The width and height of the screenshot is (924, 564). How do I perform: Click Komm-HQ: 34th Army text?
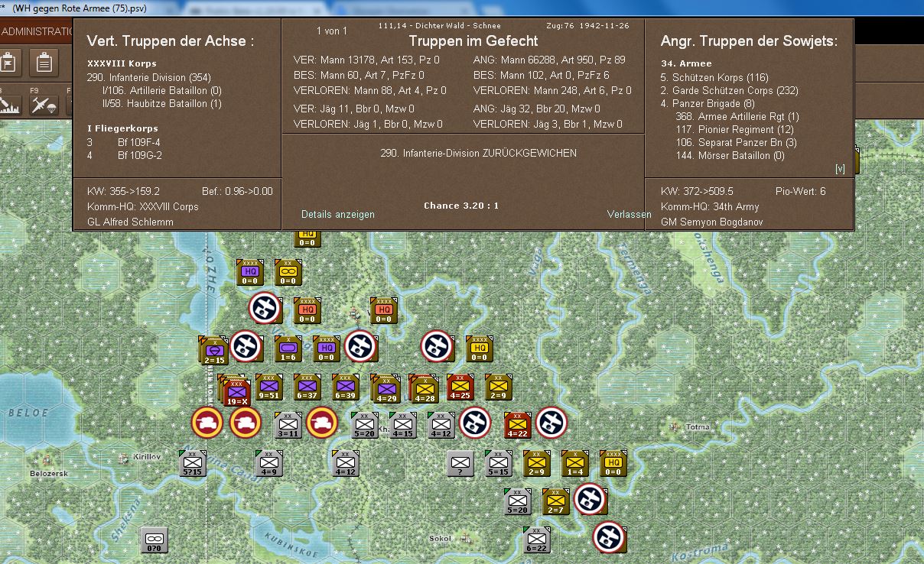pos(710,207)
